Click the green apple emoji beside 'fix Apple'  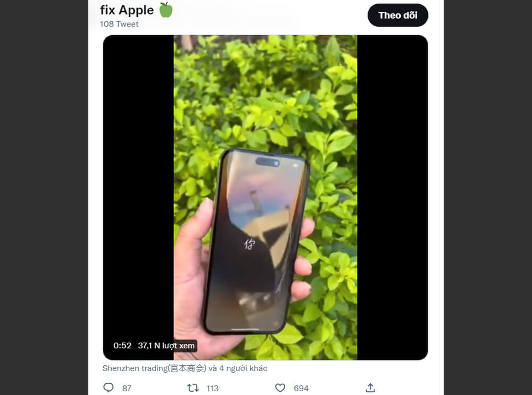tap(165, 10)
